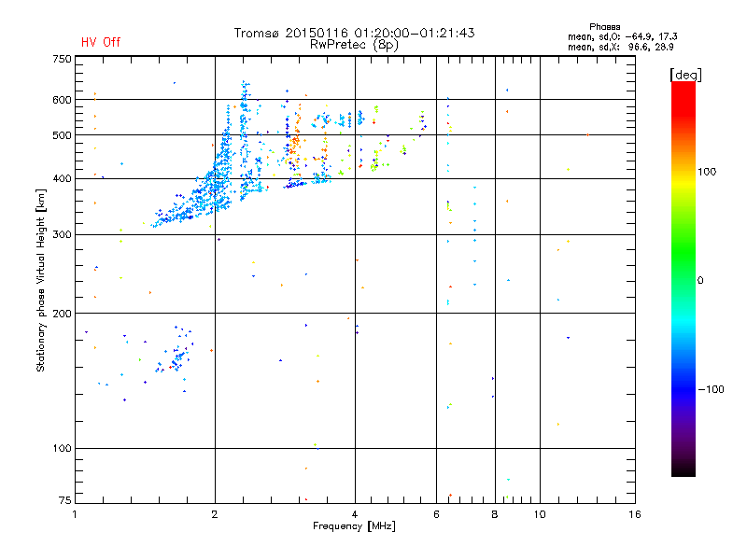Viewport: 747px width, 560px height.
Task: Click the x-axis label '1'
Action: pos(75,514)
